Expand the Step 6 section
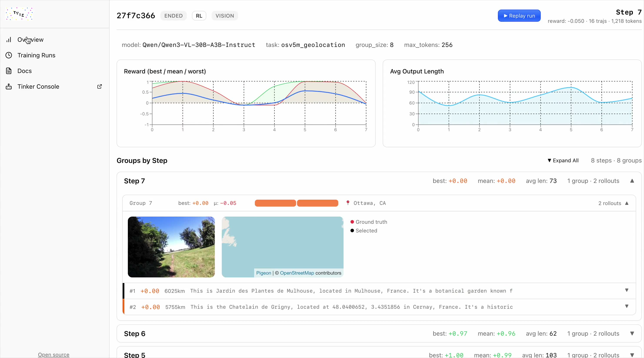 [632, 333]
